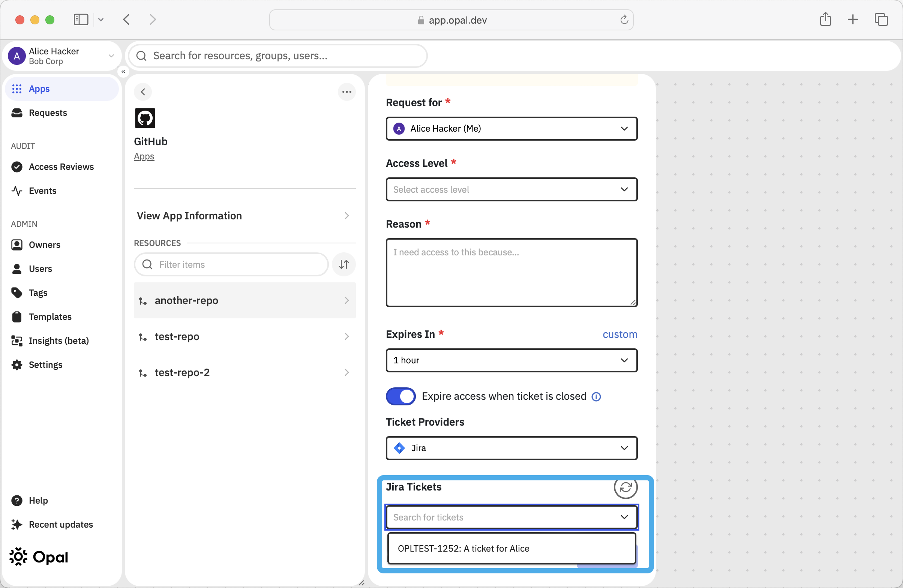
Task: Click the sort order arrows icon
Action: click(344, 264)
